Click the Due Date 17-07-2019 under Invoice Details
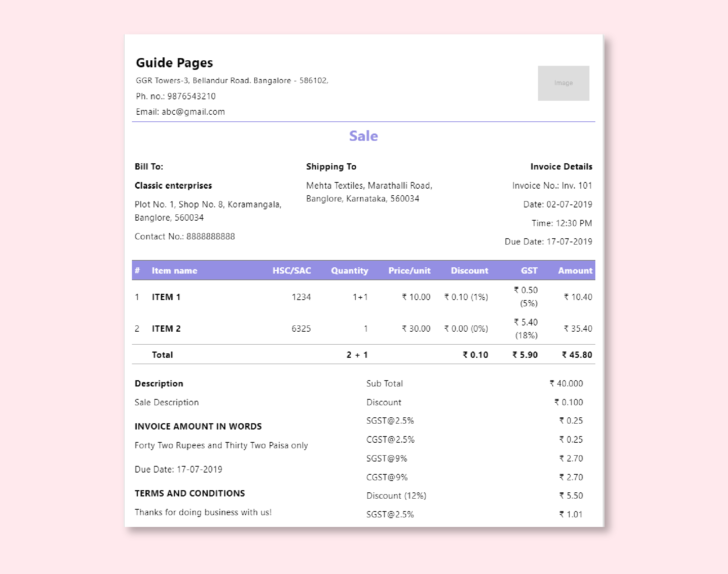Viewport: 728px width, 574px height. point(549,241)
